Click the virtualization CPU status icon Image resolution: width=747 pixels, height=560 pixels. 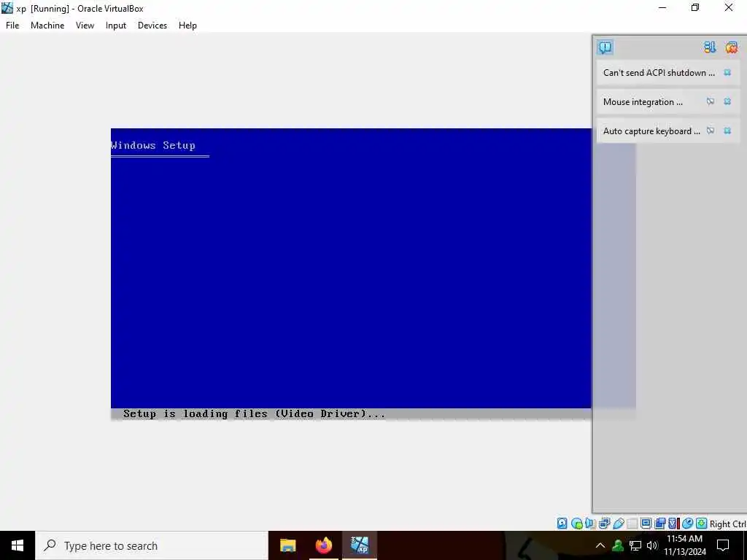[x=673, y=524]
